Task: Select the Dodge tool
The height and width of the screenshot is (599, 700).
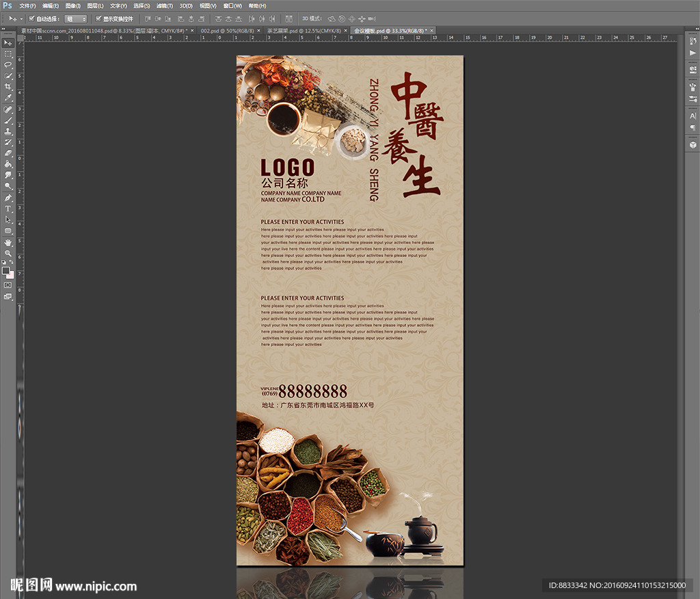Action: point(8,186)
